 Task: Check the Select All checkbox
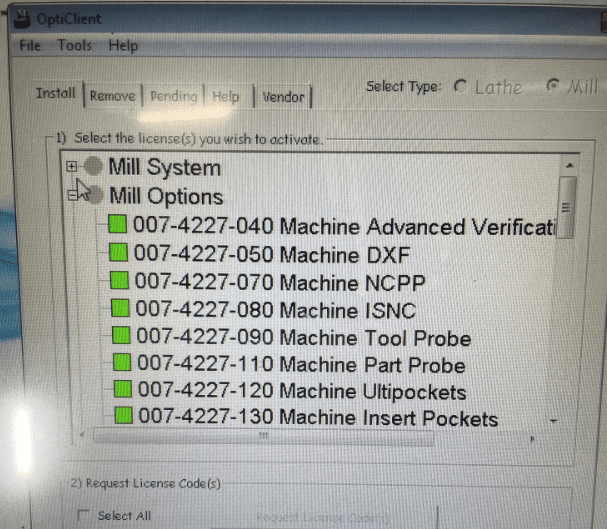[83, 516]
